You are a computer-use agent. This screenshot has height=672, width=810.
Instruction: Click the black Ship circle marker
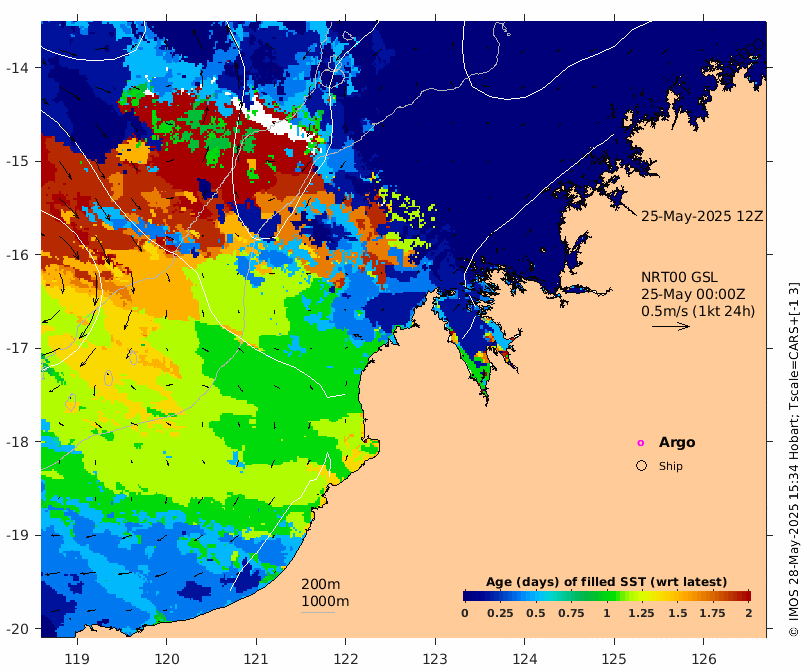point(641,465)
